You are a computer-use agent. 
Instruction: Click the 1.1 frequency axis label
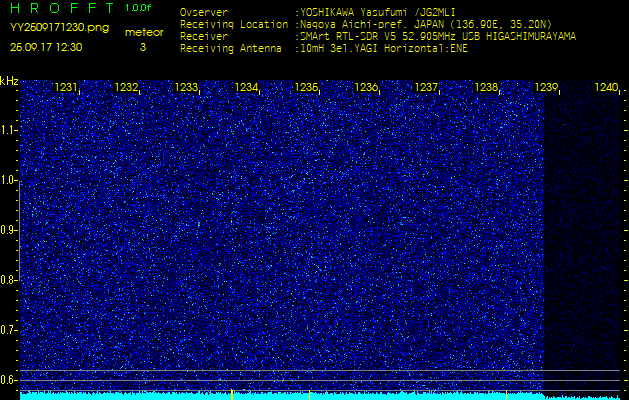(x=9, y=130)
